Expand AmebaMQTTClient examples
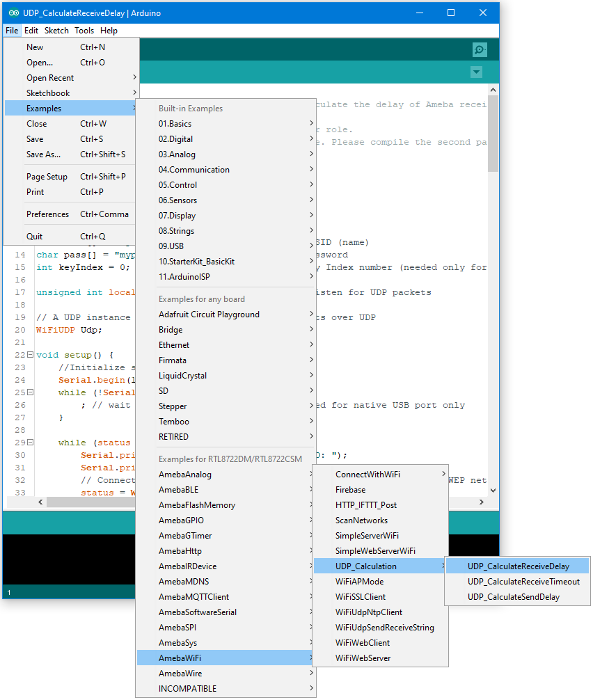This screenshot has width=593, height=700. coord(226,597)
